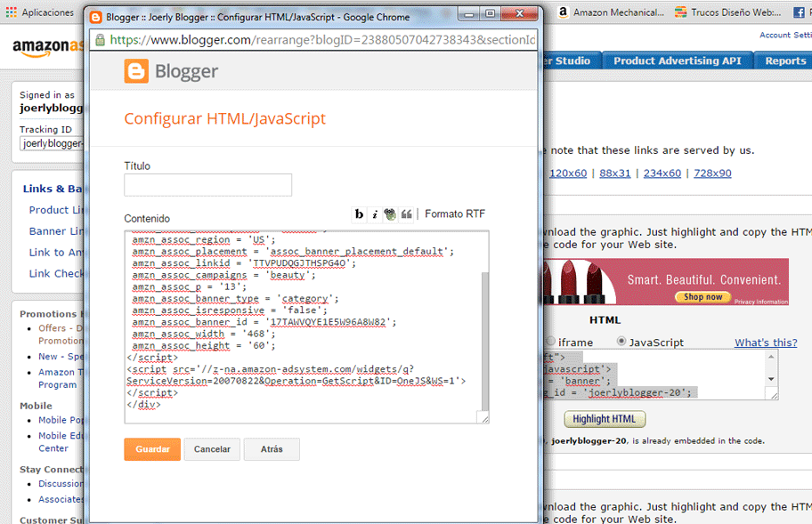Click the beauty lipstick banner image
Screen dimensions: 812x524
point(666,282)
